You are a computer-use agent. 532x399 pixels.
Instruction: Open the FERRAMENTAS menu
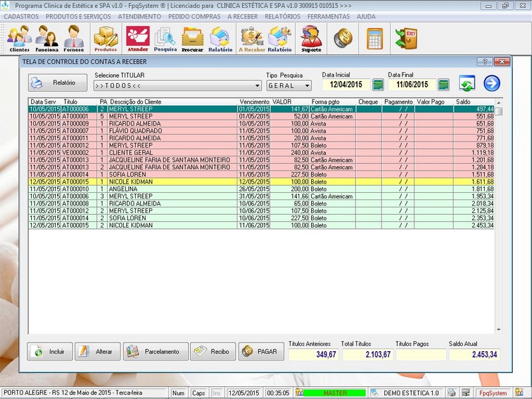(x=329, y=17)
